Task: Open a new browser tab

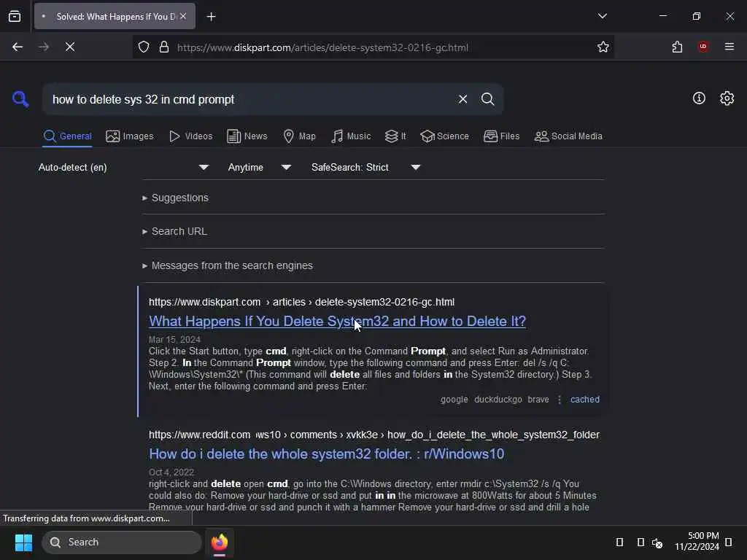Action: pos(211,17)
